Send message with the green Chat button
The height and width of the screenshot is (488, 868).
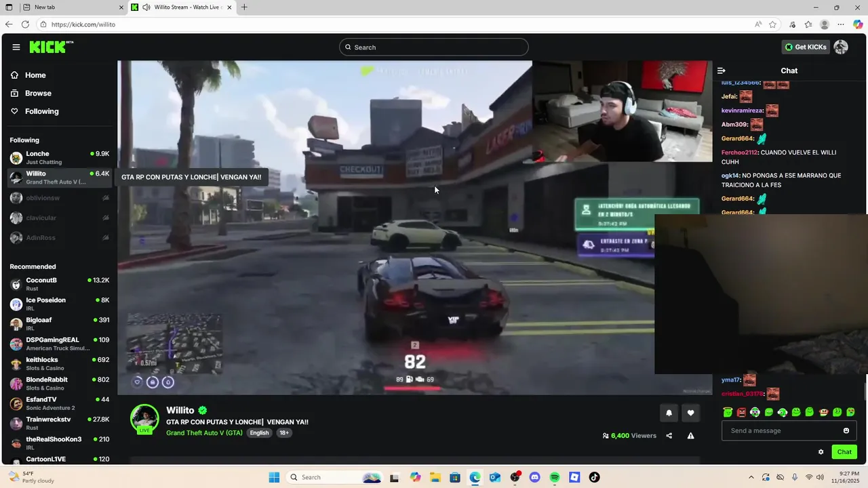[844, 452]
